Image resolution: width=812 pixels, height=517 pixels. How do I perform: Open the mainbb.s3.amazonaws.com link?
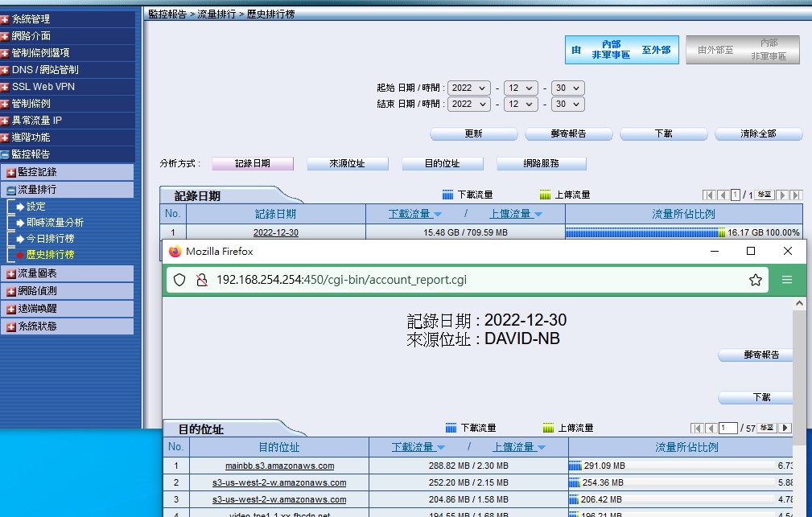(279, 466)
